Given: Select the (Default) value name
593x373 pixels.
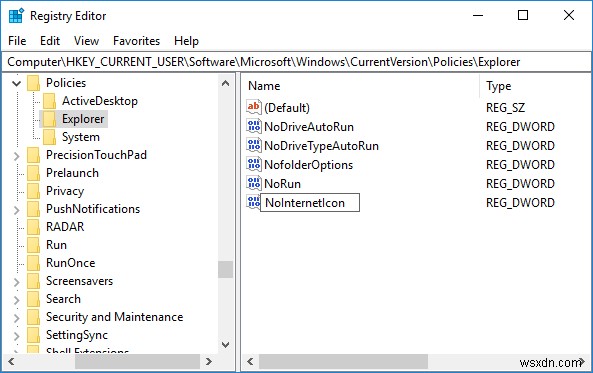Looking at the screenshot, I should pos(287,108).
